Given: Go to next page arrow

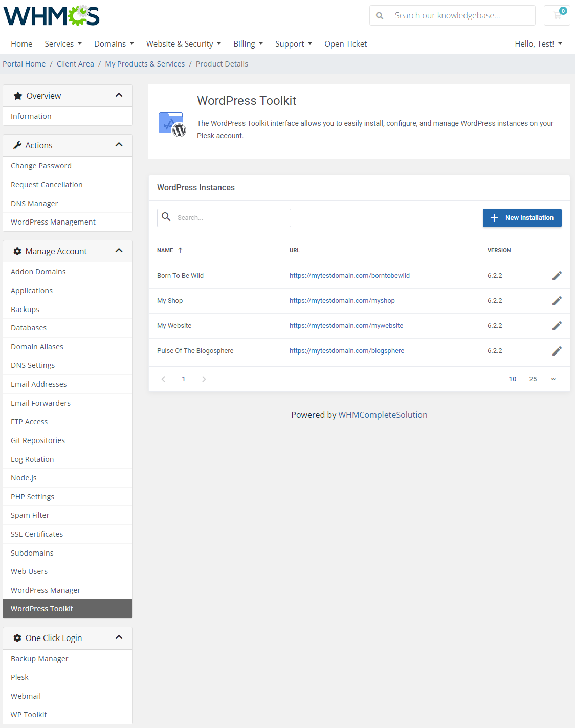Looking at the screenshot, I should click(204, 379).
